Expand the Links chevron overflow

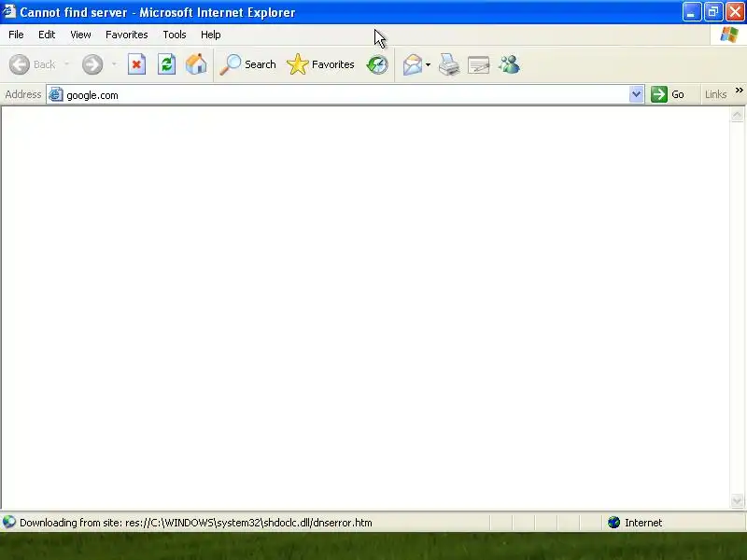click(739, 90)
